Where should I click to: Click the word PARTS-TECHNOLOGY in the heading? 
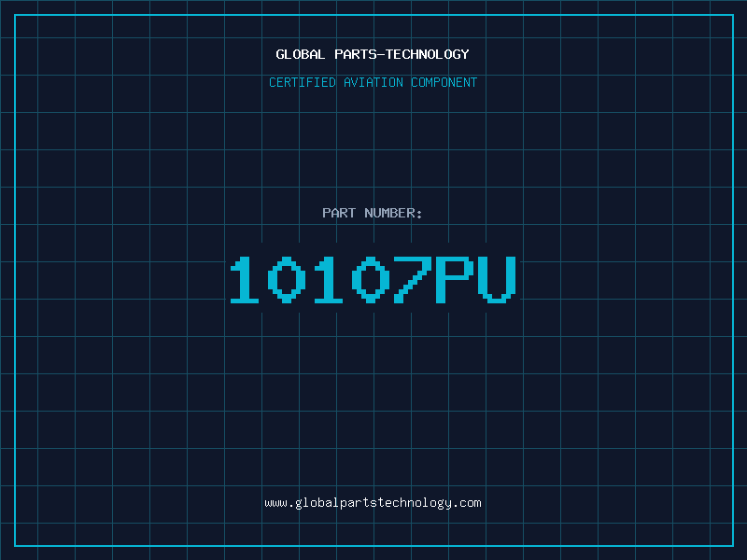[x=402, y=54]
